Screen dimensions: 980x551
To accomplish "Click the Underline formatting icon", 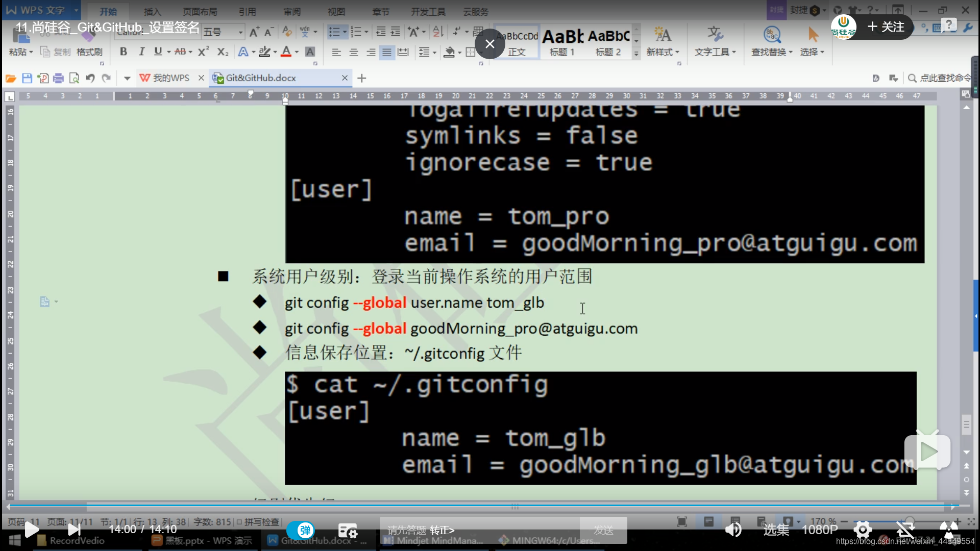I will click(158, 52).
